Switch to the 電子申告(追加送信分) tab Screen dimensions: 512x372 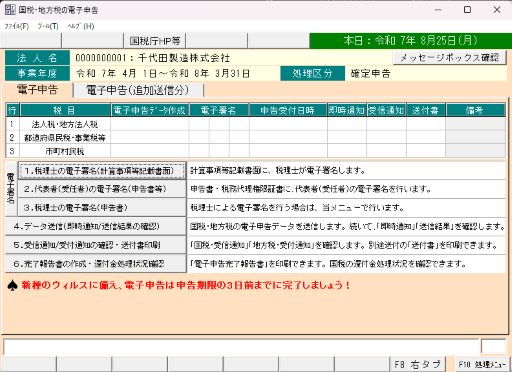pyautogui.click(x=138, y=90)
